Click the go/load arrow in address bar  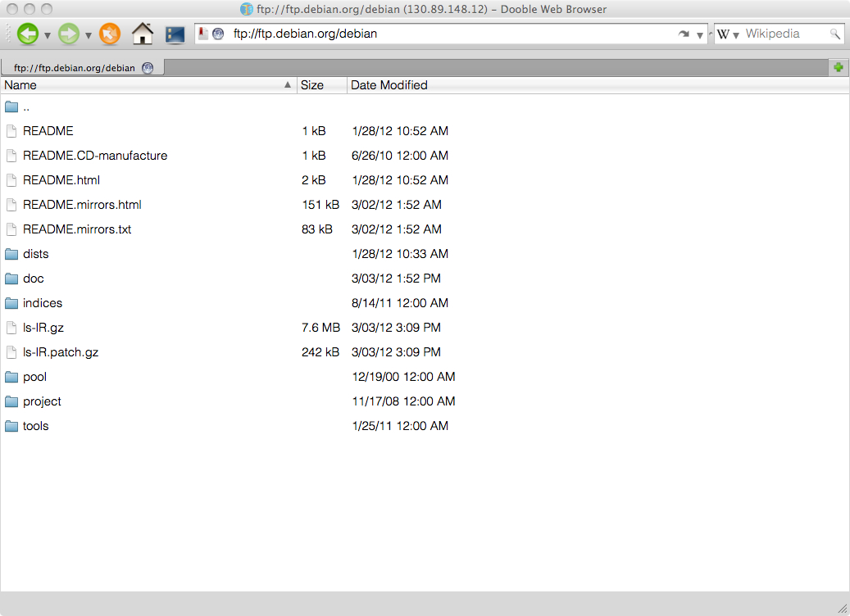pos(684,34)
